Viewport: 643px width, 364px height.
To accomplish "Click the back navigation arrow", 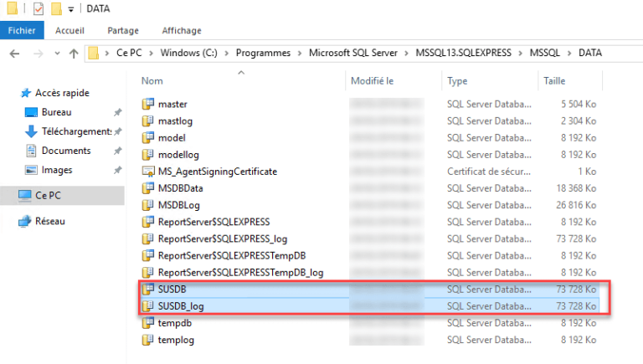I will (x=14, y=54).
